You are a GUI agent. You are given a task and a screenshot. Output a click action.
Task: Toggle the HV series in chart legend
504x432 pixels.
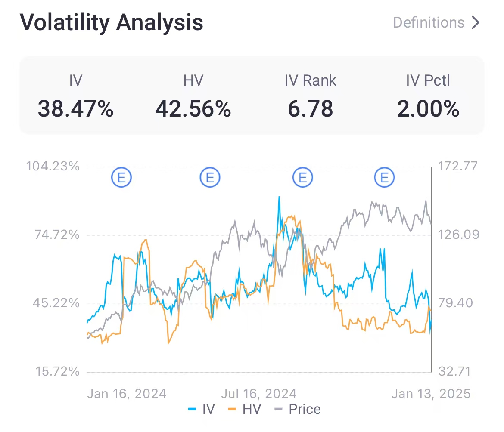[x=245, y=409]
